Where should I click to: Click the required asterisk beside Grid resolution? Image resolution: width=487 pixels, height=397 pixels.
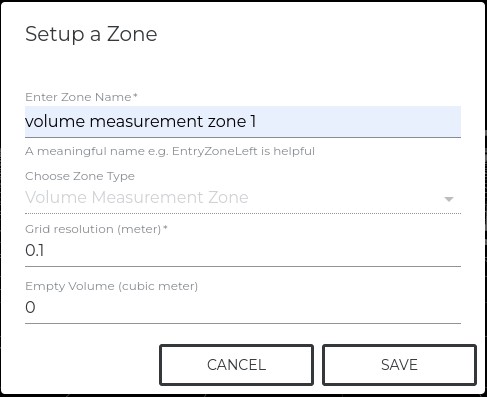point(165,227)
